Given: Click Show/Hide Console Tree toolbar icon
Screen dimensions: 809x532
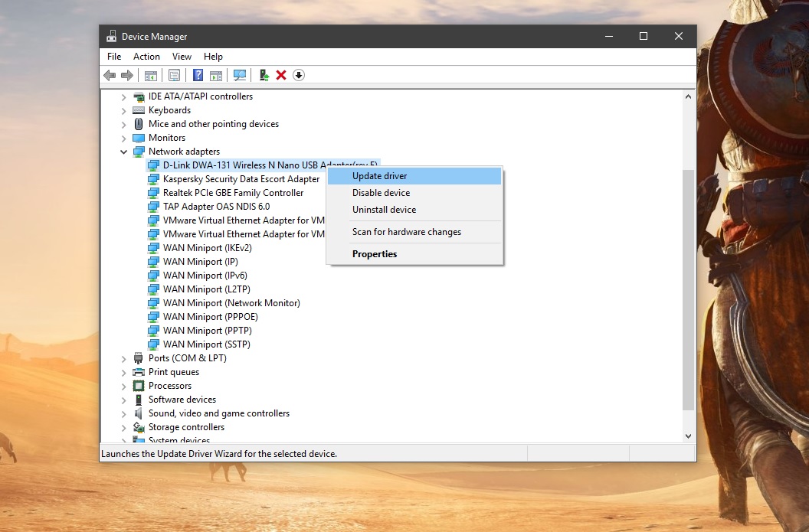Looking at the screenshot, I should click(151, 75).
